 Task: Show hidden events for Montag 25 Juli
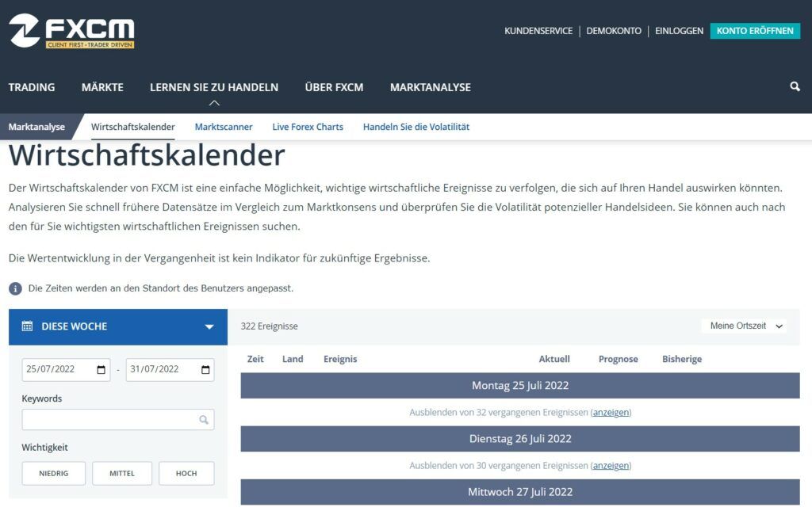[x=611, y=412]
